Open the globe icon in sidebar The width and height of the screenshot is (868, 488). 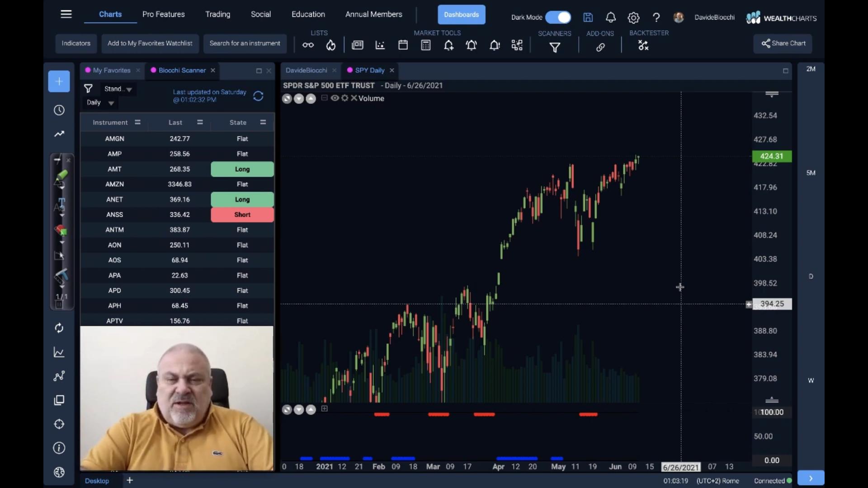[59, 472]
